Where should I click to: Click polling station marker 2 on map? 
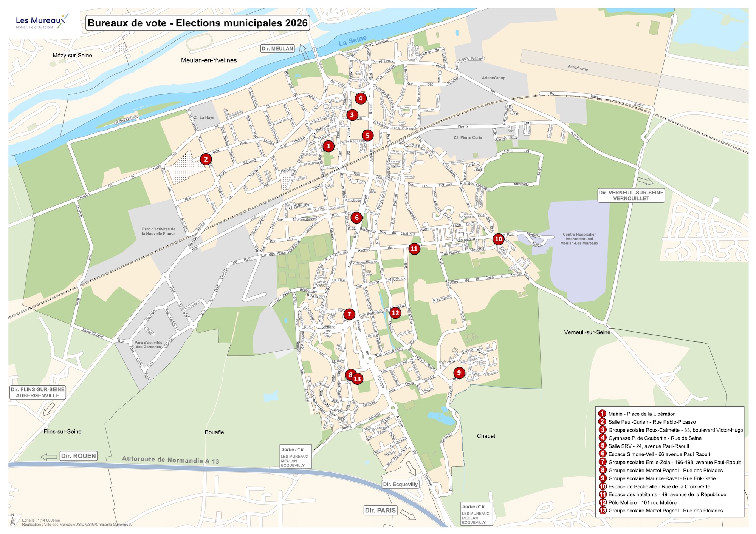(x=206, y=159)
